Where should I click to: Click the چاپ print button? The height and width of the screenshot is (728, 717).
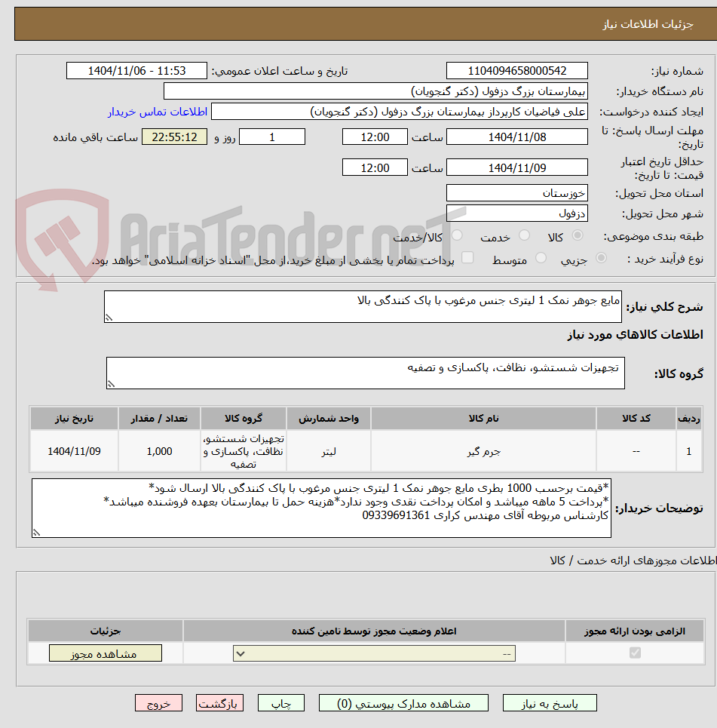click(x=281, y=703)
